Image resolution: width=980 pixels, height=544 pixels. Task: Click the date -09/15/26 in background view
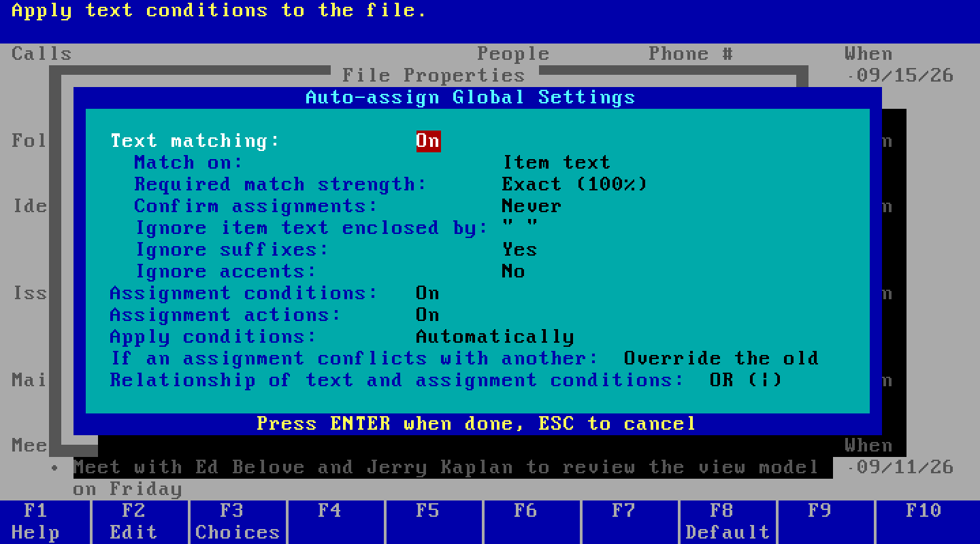point(900,75)
